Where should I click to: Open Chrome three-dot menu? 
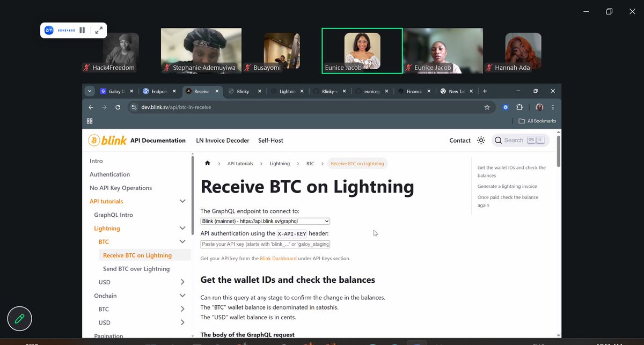pos(553,107)
